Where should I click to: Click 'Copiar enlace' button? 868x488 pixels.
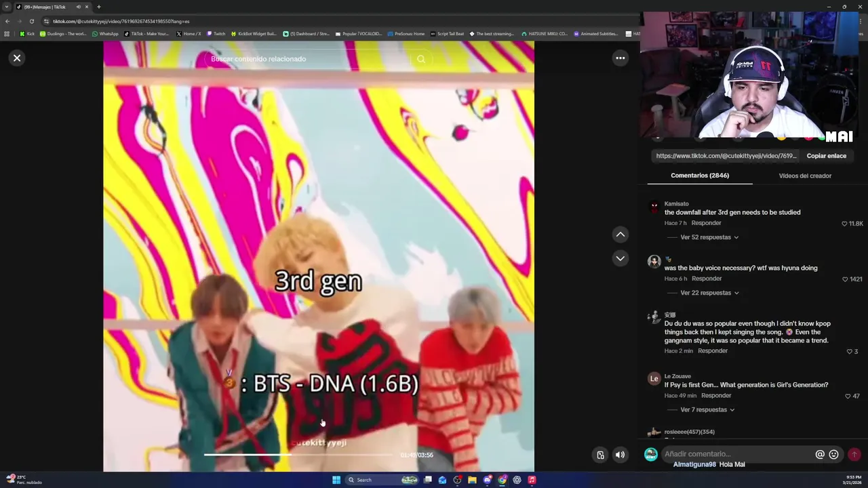(826, 156)
